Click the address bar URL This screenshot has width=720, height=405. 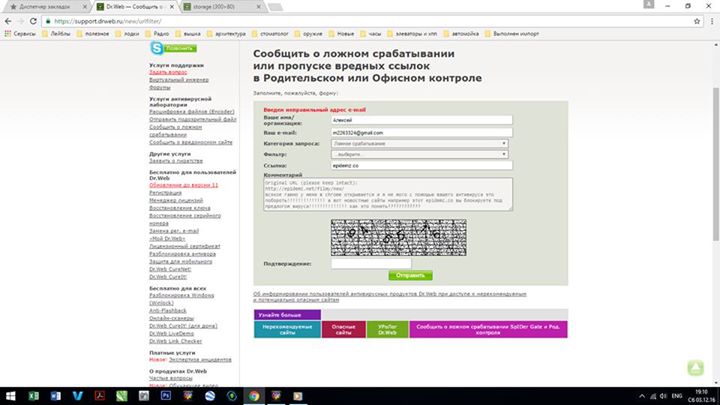(107, 21)
